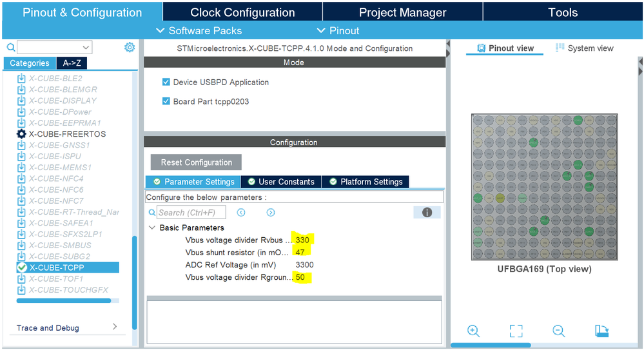Click the search magnifier icon beside the category dropdown
Image resolution: width=644 pixels, height=350 pixels.
click(11, 47)
